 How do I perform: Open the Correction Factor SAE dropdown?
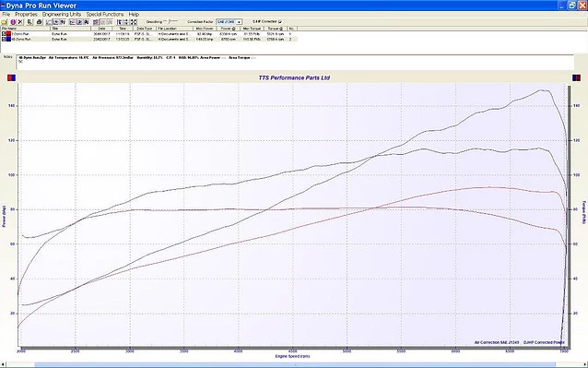point(239,22)
